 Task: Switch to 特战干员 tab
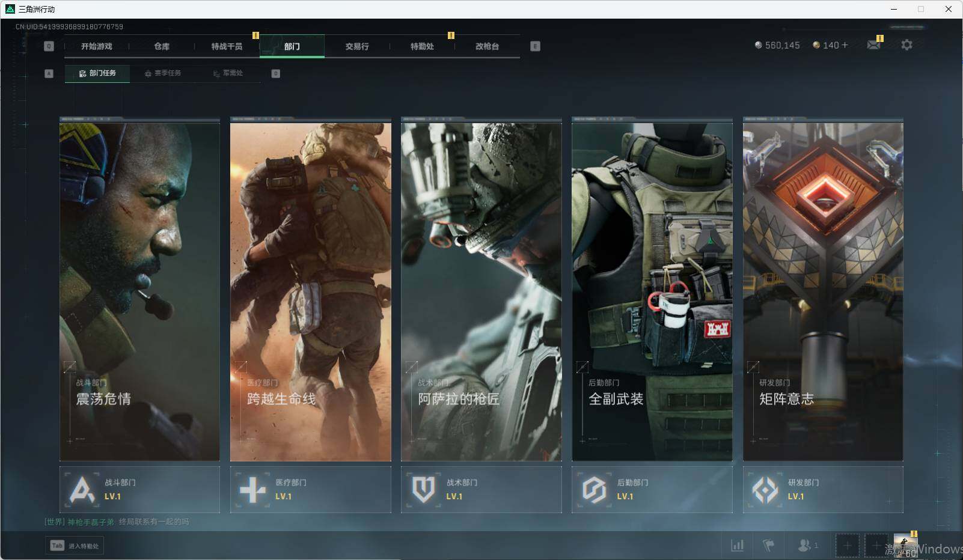pyautogui.click(x=227, y=46)
